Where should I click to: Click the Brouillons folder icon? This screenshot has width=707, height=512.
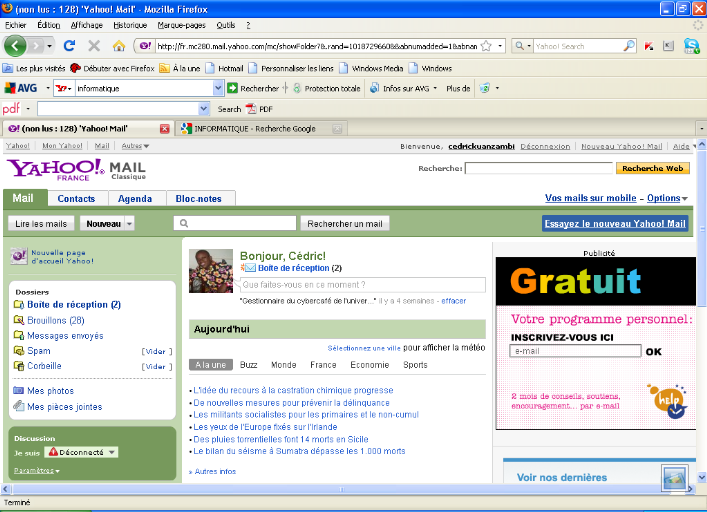18,320
